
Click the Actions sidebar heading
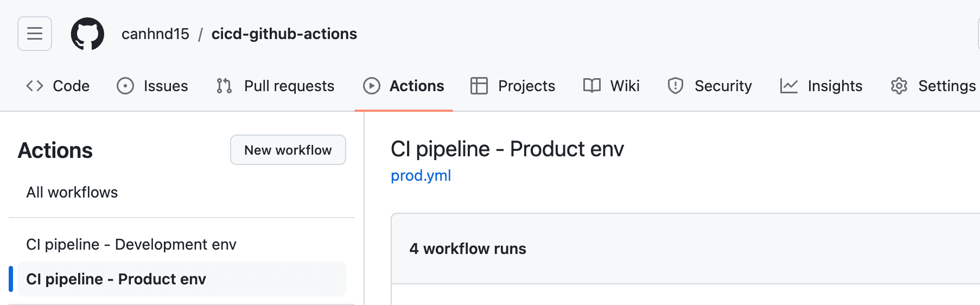click(55, 150)
